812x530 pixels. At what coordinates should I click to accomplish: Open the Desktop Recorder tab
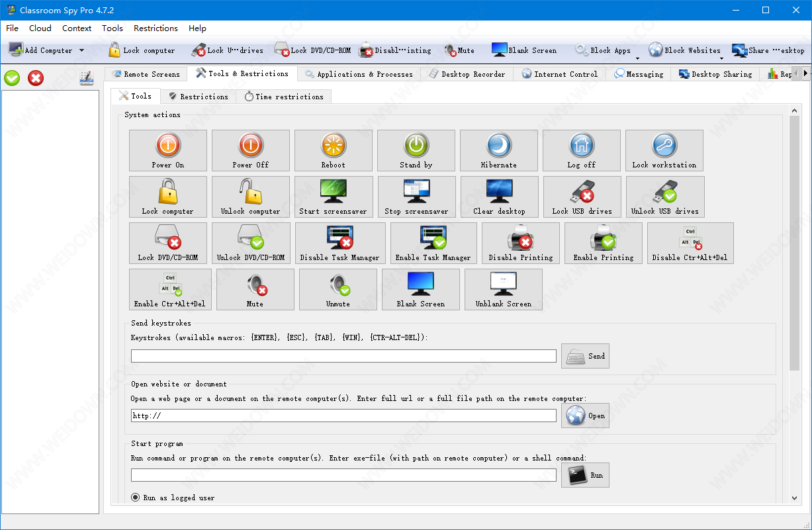tap(467, 74)
